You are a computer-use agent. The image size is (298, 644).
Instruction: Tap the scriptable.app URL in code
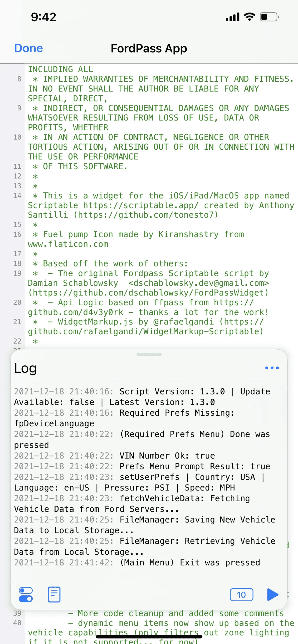[141, 205]
